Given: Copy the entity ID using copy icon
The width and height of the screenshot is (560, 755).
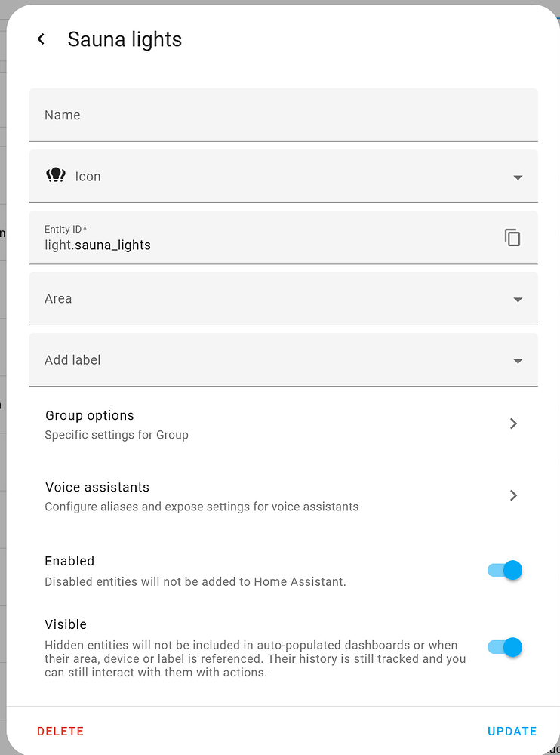Looking at the screenshot, I should 512,237.
